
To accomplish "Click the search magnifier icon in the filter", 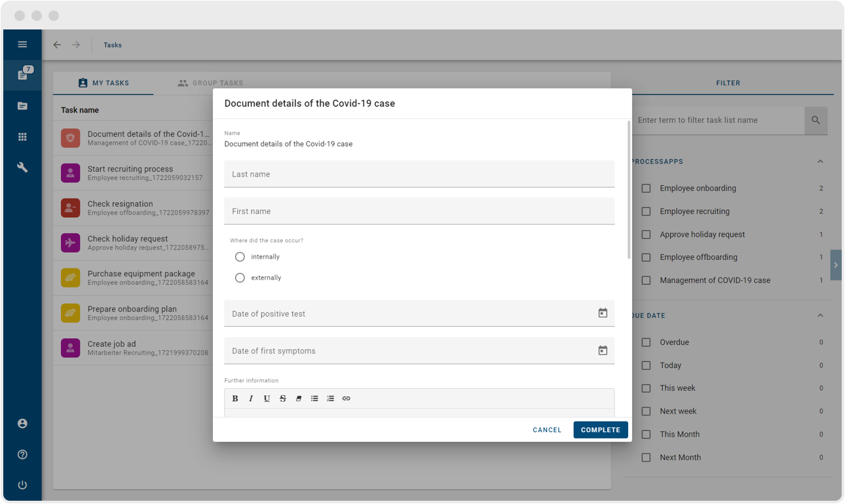I will [x=816, y=120].
